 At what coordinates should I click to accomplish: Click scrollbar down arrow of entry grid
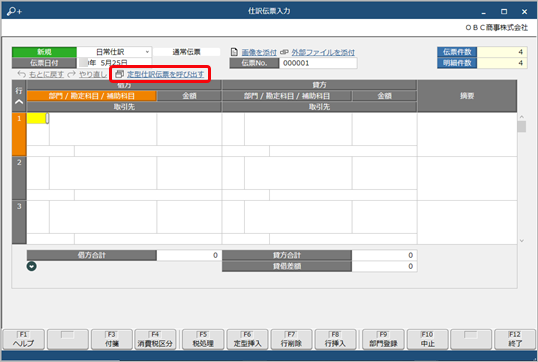522,241
